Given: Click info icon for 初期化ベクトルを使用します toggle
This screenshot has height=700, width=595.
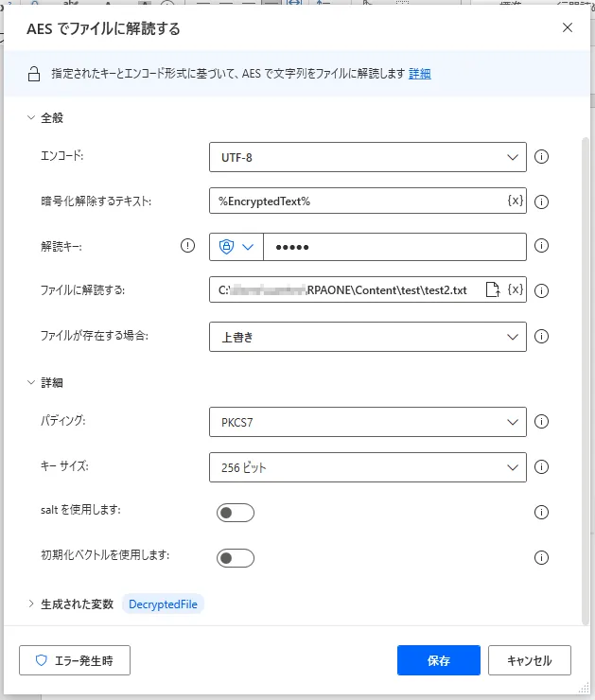Looking at the screenshot, I should pos(541,557).
